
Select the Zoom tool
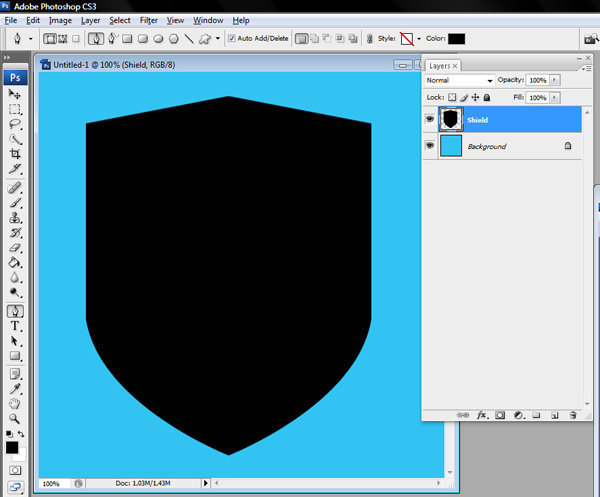15,419
